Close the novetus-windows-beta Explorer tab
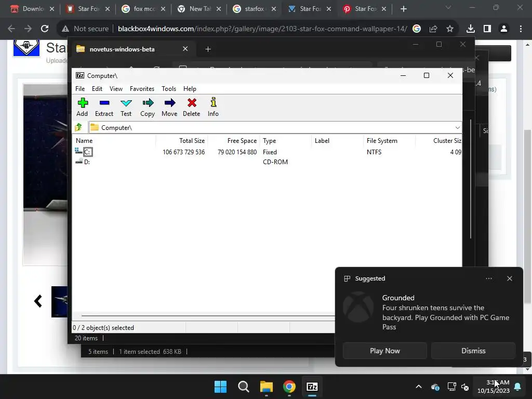 (x=185, y=49)
